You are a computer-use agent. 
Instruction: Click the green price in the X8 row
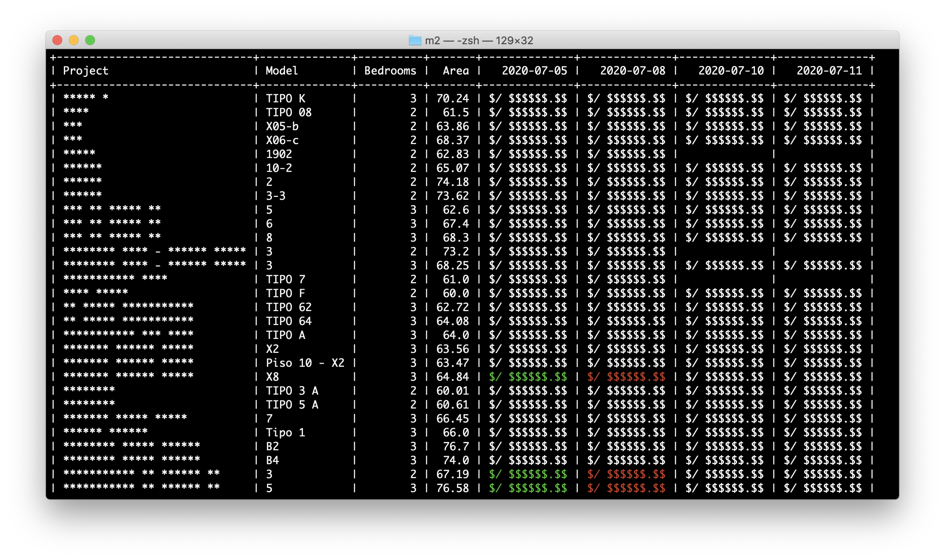pyautogui.click(x=528, y=377)
